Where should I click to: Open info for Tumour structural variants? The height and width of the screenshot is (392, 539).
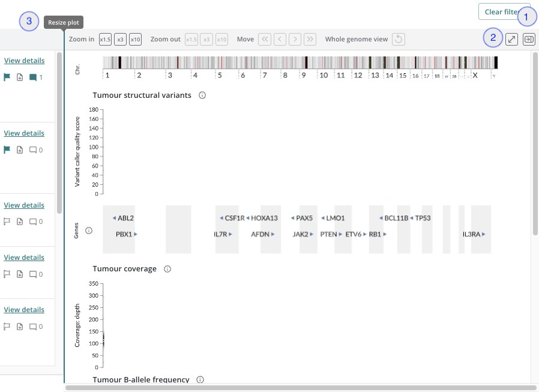click(x=202, y=95)
